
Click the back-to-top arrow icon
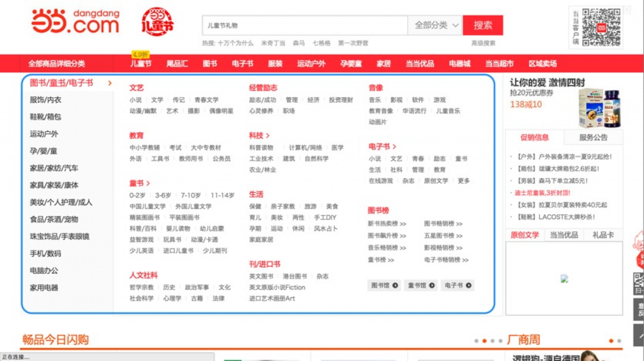(638, 336)
